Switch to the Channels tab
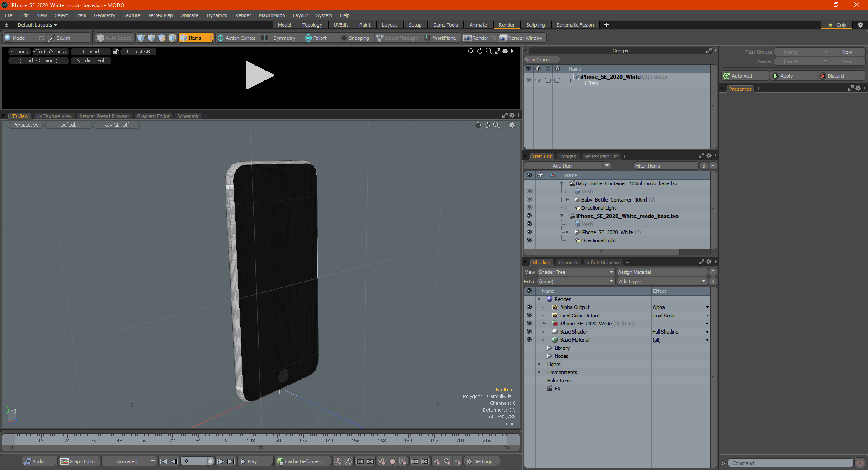The image size is (868, 470). coord(568,263)
